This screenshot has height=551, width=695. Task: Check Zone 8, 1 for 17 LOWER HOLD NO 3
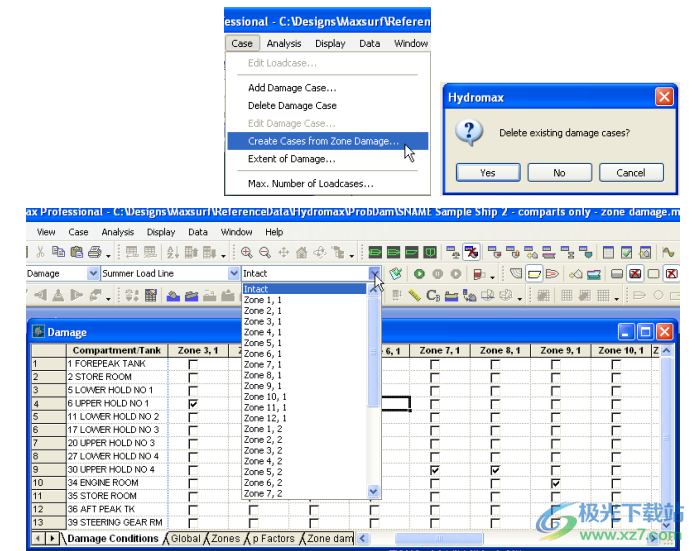[495, 431]
